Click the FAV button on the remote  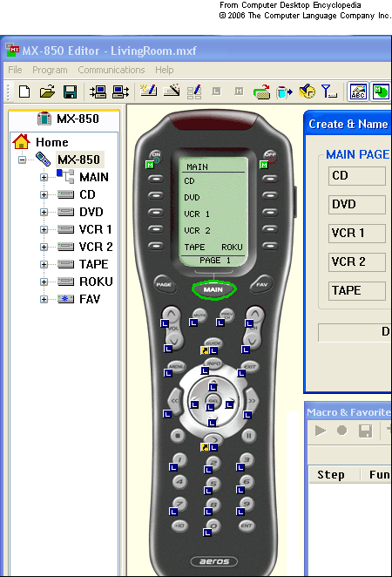coord(261,284)
